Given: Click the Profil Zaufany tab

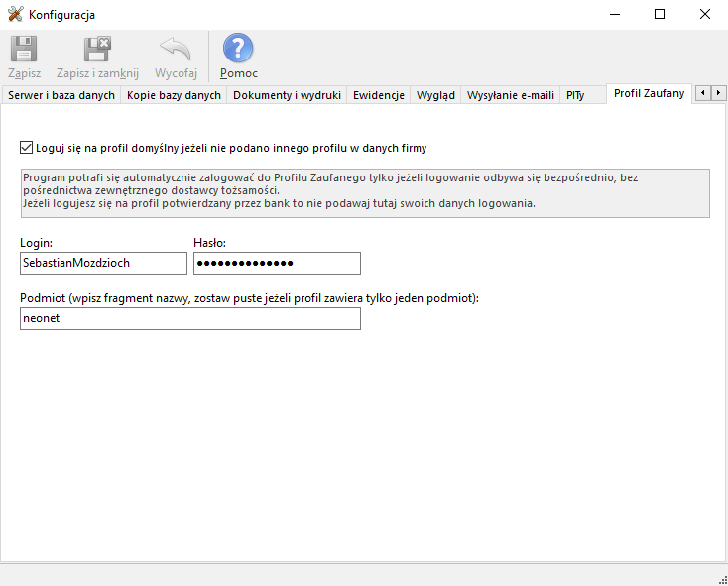Looking at the screenshot, I should [x=649, y=94].
